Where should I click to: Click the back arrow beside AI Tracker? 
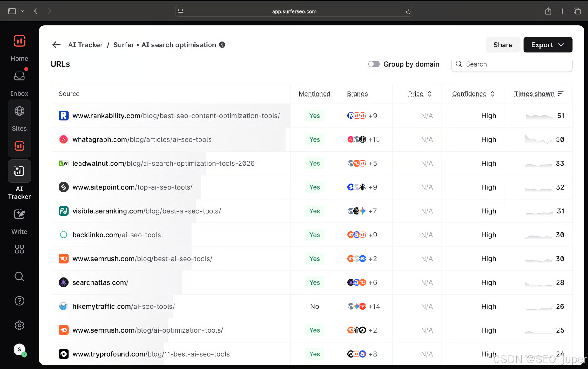point(56,45)
